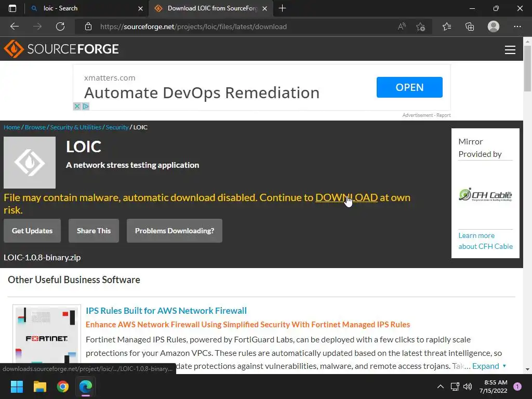
Task: Open the Windows Start button
Action: click(17, 387)
